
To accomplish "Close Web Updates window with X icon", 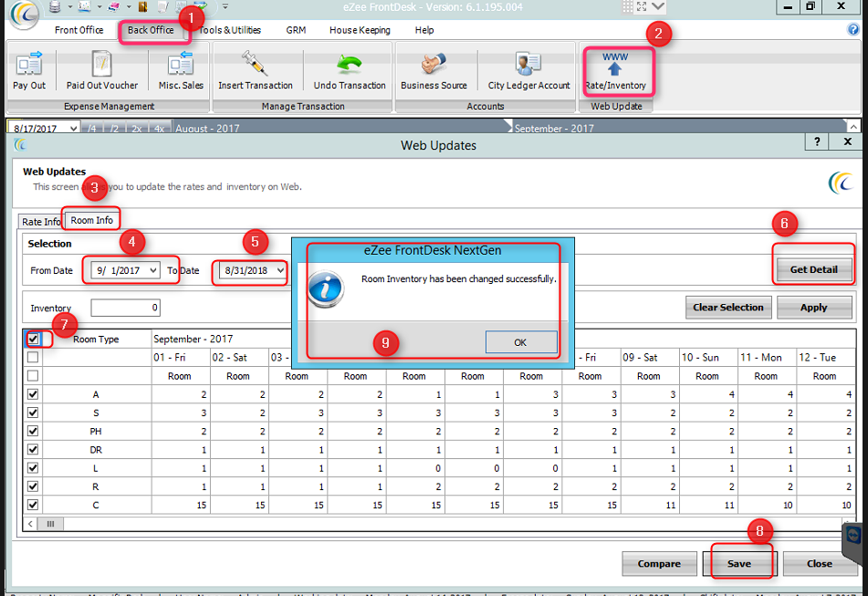I will (848, 141).
